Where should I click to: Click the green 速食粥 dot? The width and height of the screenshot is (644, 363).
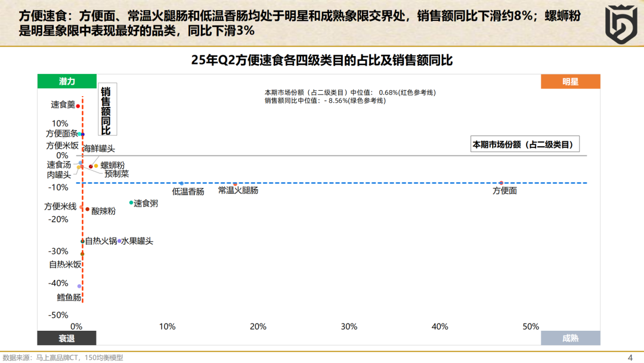click(x=131, y=203)
